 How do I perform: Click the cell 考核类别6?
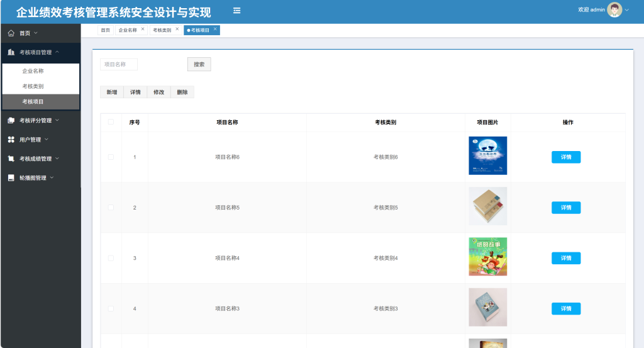click(x=386, y=157)
